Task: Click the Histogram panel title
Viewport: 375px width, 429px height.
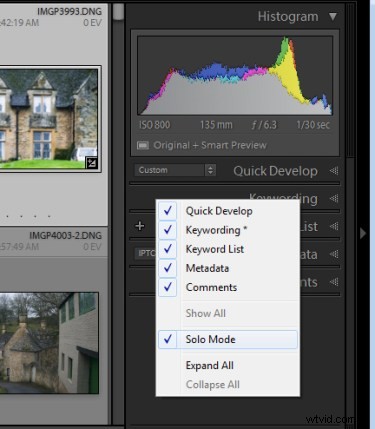Action: click(288, 17)
